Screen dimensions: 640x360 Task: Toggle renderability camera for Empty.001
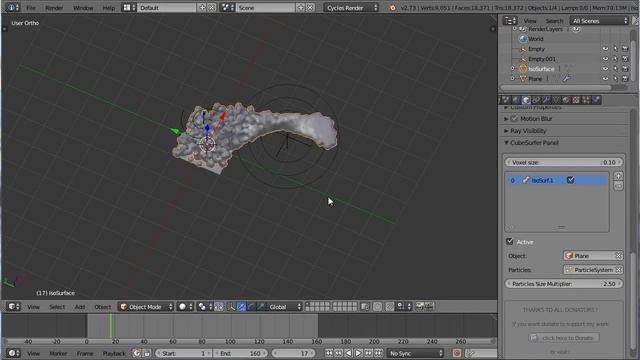[x=625, y=59]
